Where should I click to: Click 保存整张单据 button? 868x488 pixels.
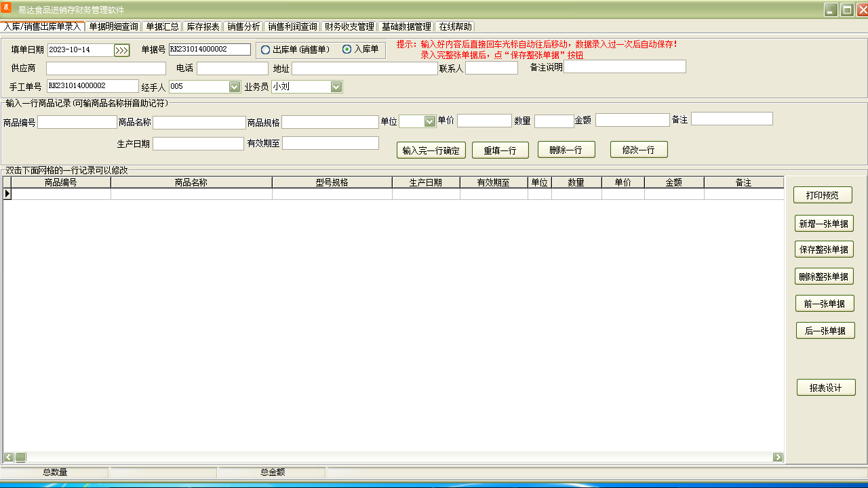click(x=824, y=249)
